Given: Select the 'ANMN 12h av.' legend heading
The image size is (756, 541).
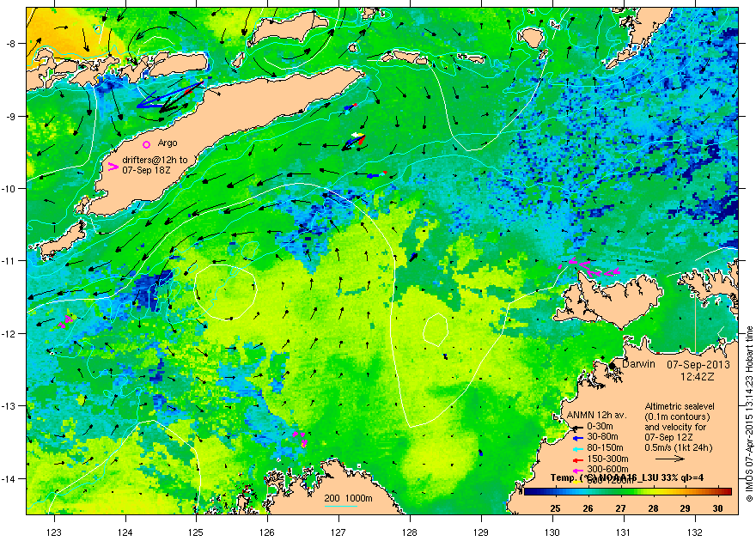Looking at the screenshot, I should (597, 416).
